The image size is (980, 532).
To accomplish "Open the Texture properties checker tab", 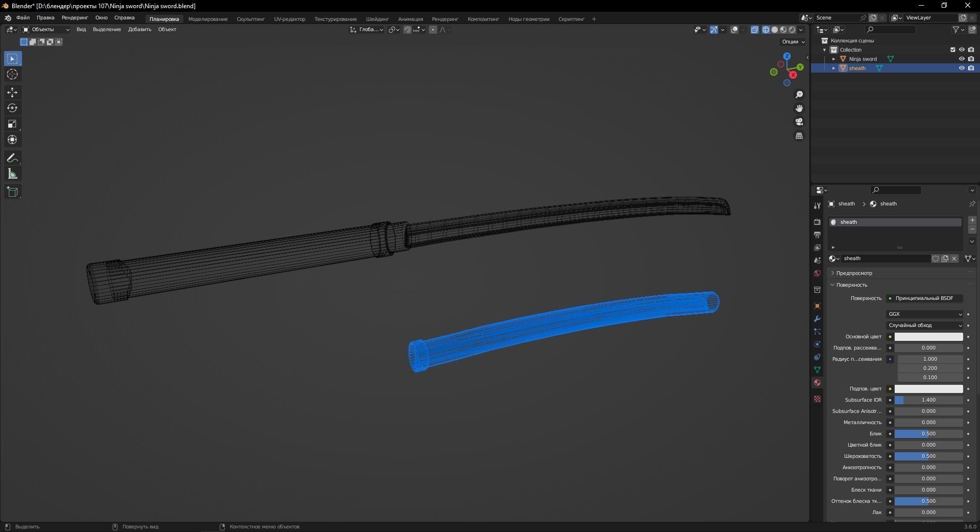I will 817,399.
